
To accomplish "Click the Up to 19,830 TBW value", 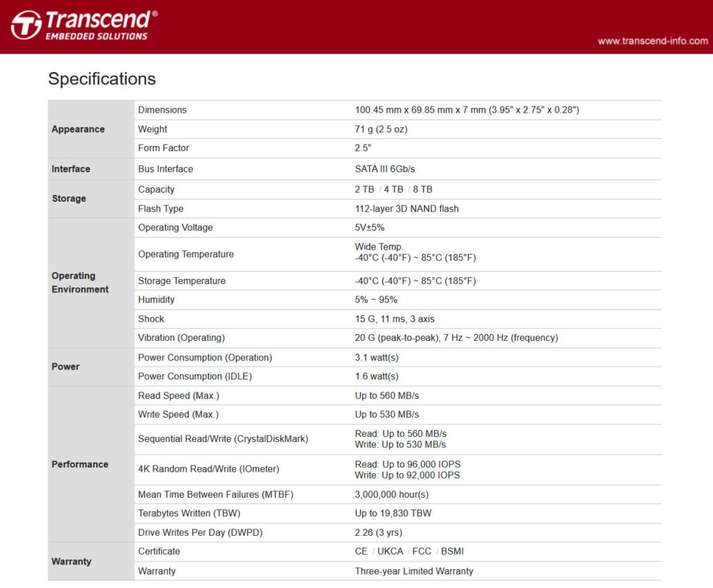I will (393, 514).
